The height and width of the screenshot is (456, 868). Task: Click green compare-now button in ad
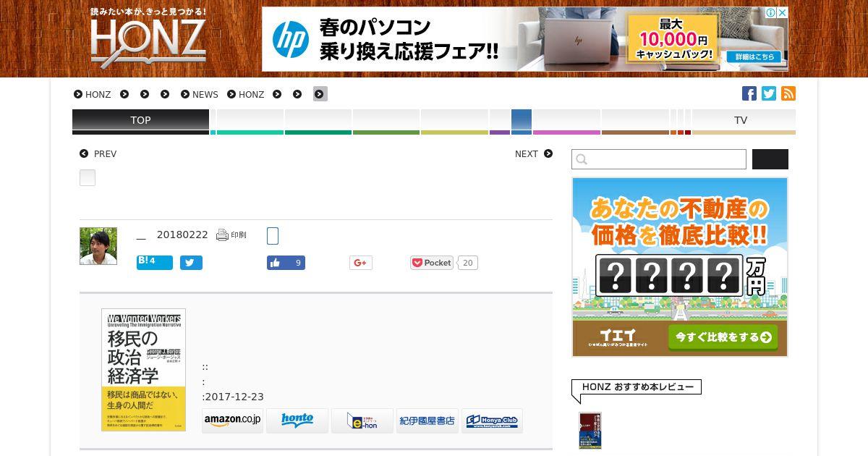click(x=723, y=337)
